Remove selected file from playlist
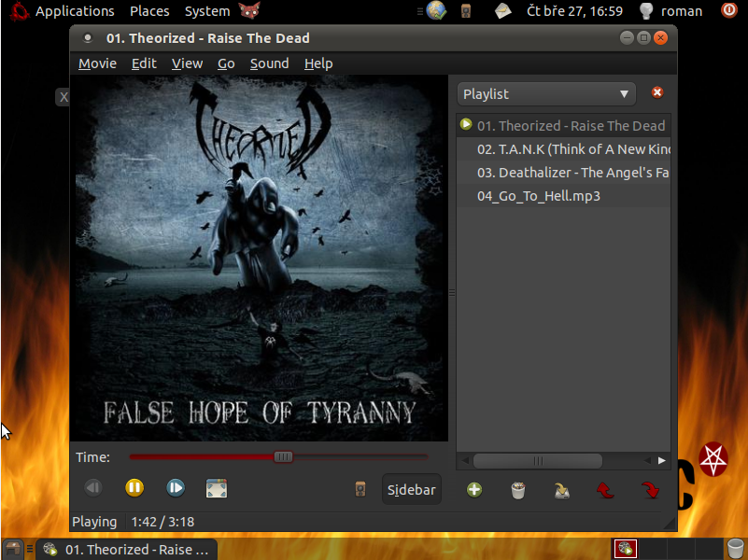Viewport: 748px width, 560px height. (518, 490)
